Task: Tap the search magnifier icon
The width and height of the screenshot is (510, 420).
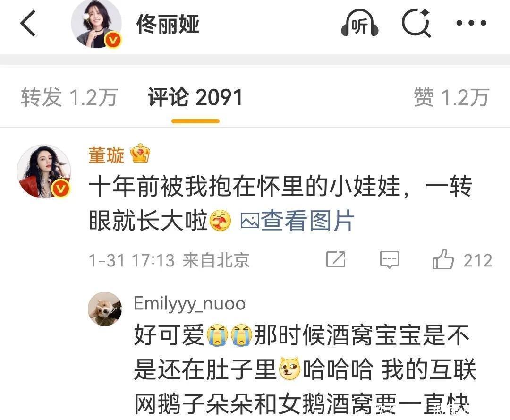Action: point(416,23)
